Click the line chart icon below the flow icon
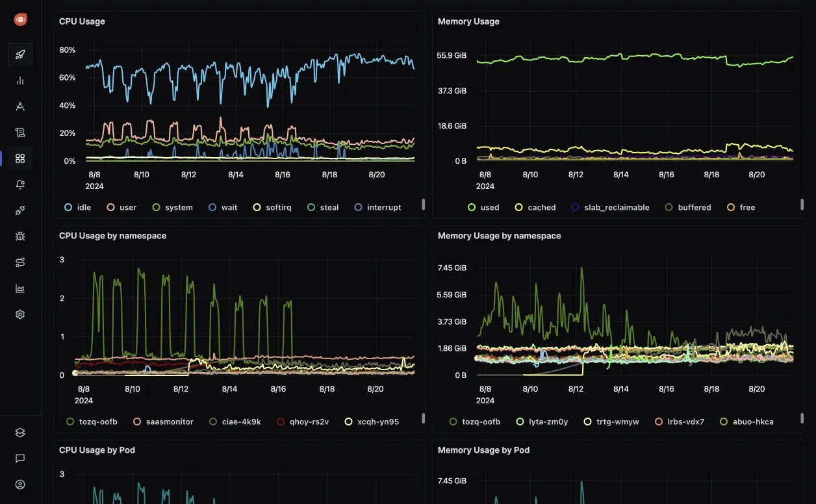Image resolution: width=816 pixels, height=504 pixels. point(19,288)
